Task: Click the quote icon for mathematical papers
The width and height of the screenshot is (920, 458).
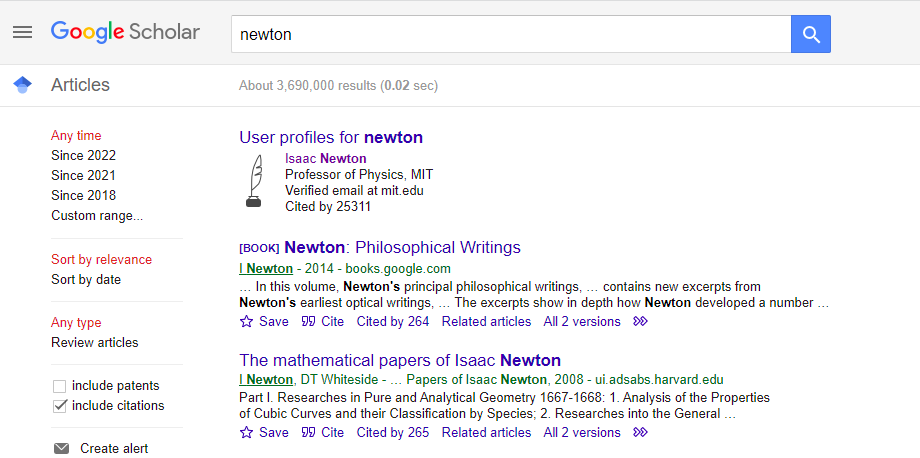Action: tap(308, 432)
